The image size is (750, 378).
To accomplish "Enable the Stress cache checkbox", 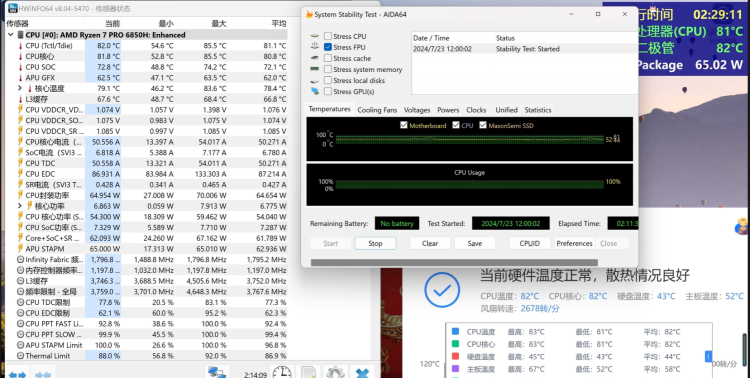I will point(328,58).
